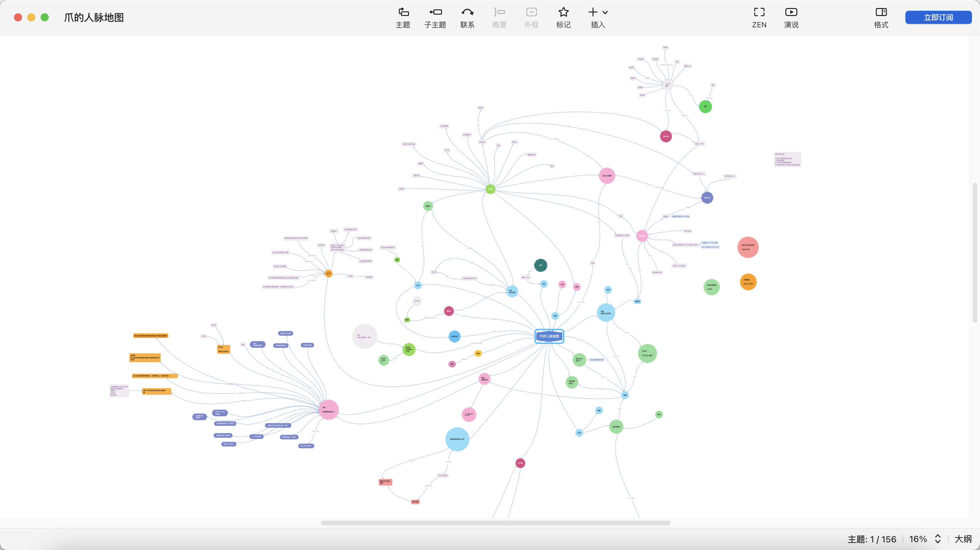The width and height of the screenshot is (980, 550).
Task: Click the zoom percentage stepper arrows
Action: [938, 539]
